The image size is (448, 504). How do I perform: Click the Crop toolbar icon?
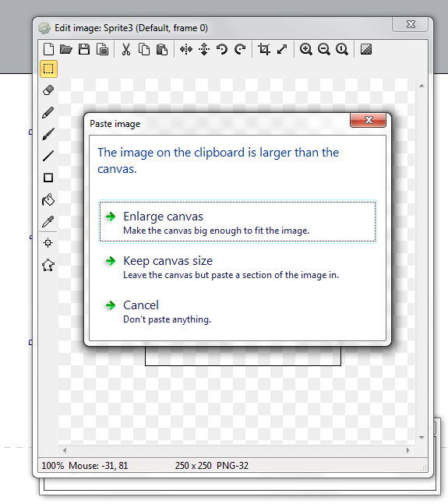(264, 49)
